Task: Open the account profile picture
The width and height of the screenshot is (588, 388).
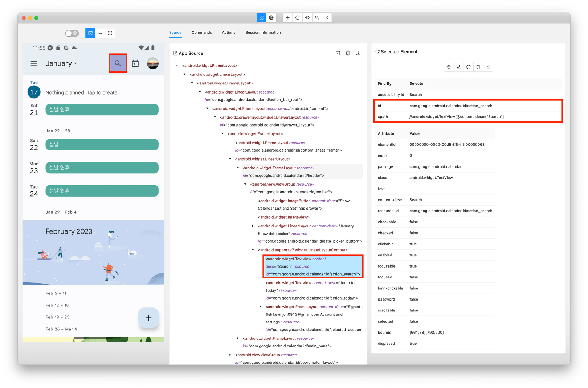Action: pos(153,63)
